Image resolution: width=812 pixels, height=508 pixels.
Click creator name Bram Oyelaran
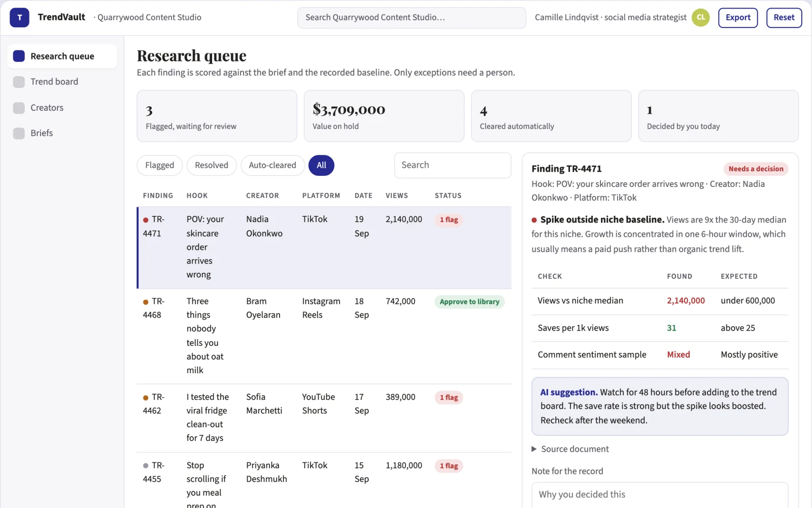263,308
